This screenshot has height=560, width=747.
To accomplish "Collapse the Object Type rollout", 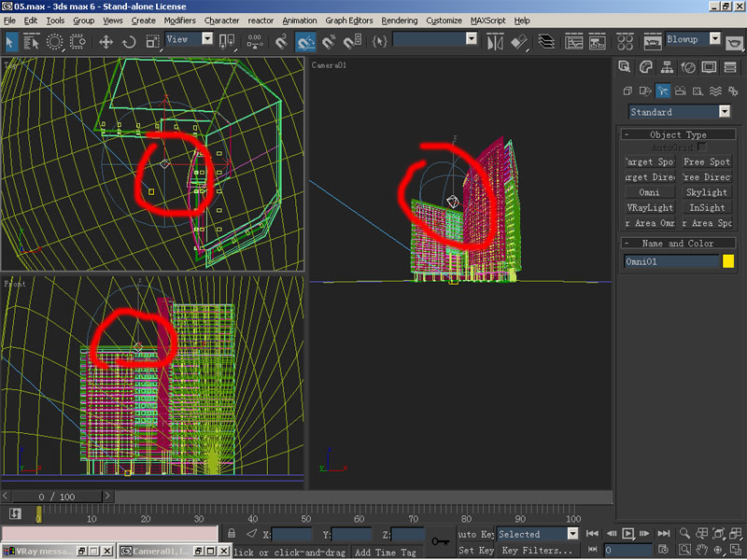I will [679, 135].
